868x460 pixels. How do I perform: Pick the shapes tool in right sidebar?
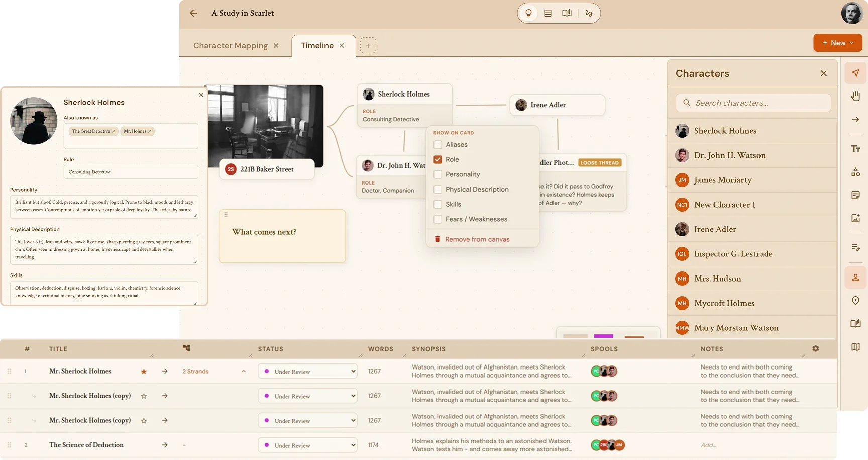click(855, 172)
